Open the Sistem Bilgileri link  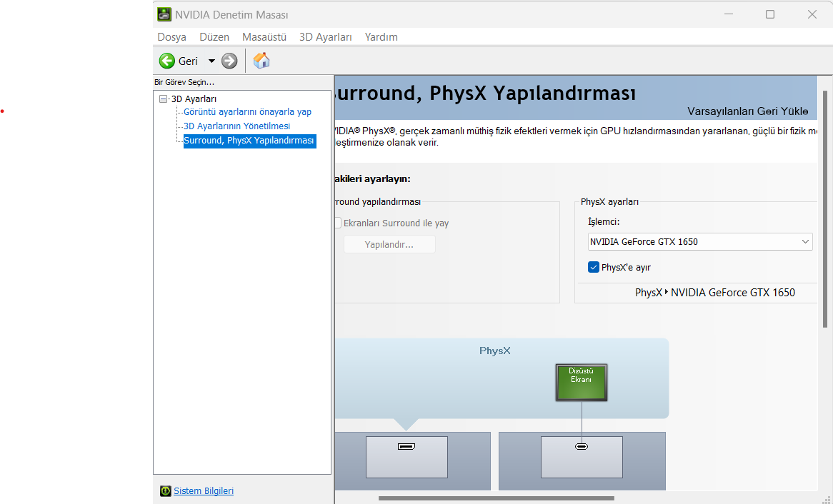(204, 491)
